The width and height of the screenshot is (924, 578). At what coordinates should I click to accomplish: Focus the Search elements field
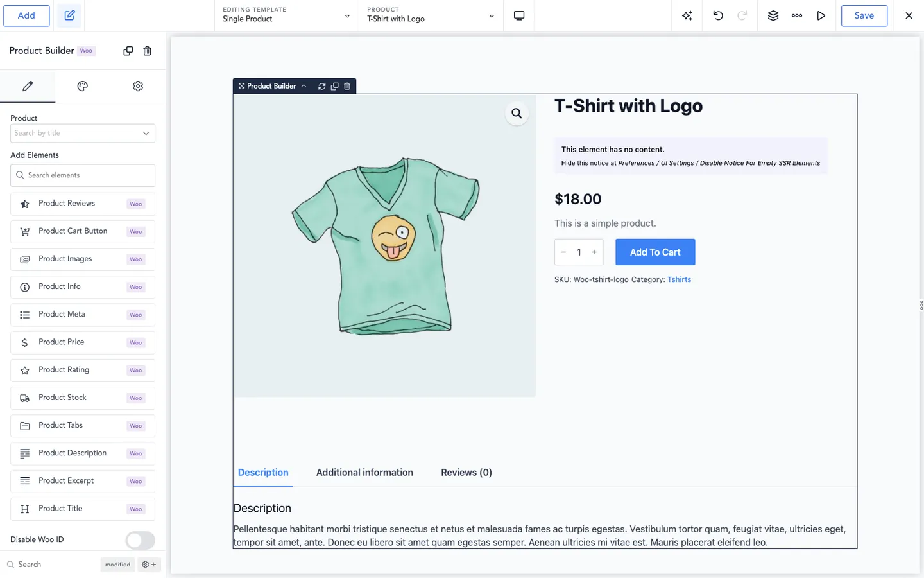pyautogui.click(x=83, y=175)
